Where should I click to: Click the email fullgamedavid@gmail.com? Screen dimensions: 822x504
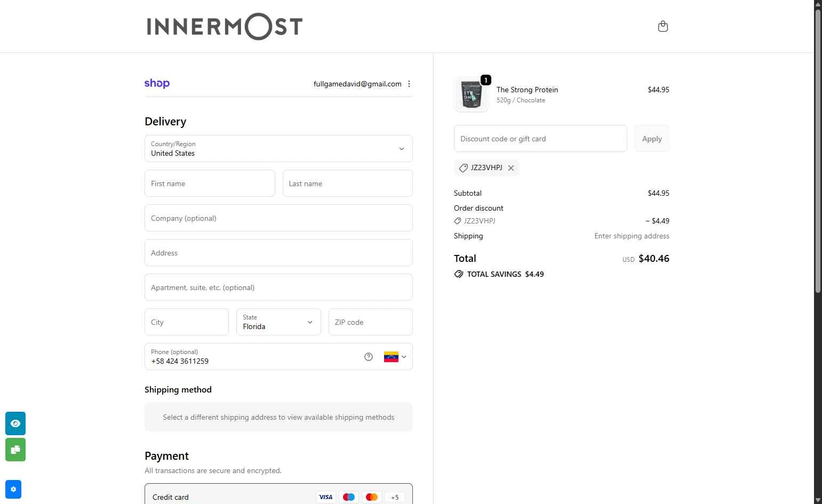357,84
